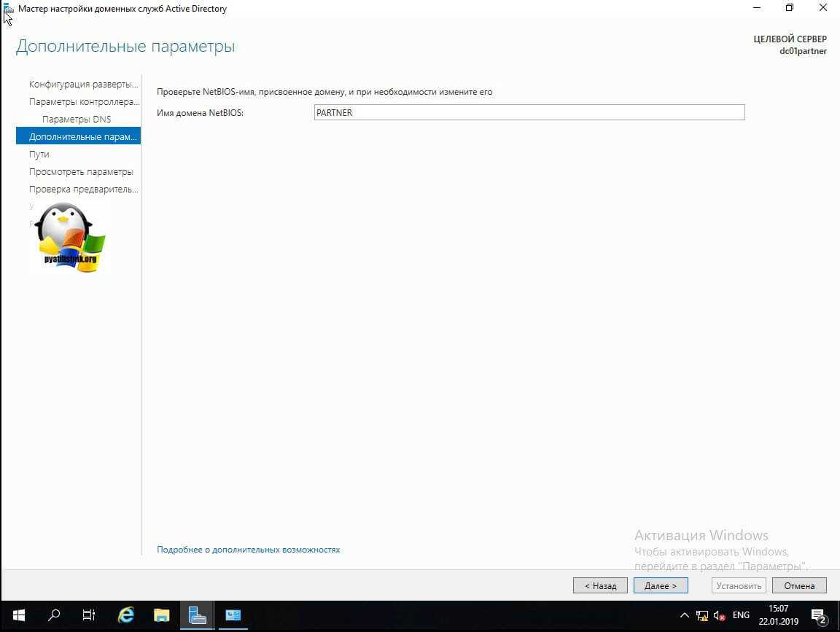The image size is (840, 632).
Task: Click the Установить button
Action: coord(739,586)
